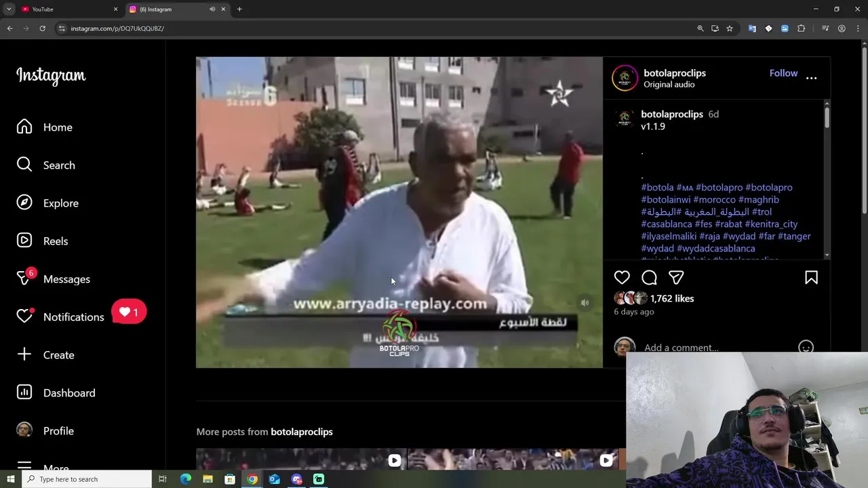Click the Windows Start button
868x488 pixels.
coord(10,479)
